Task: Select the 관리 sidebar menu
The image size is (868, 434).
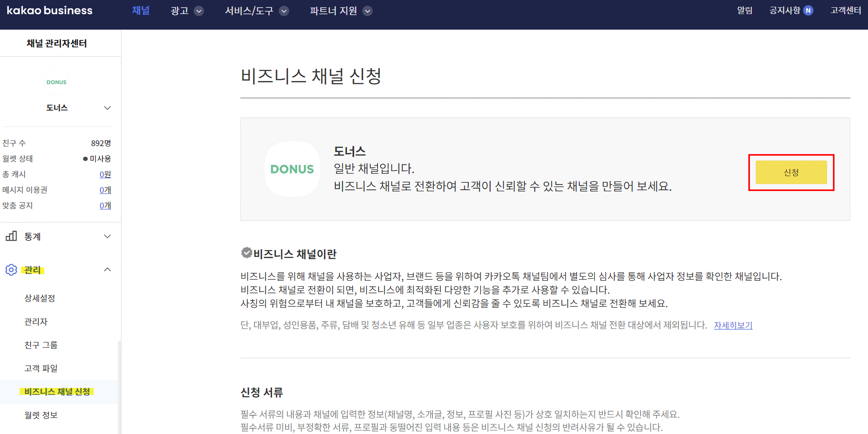Action: [x=32, y=270]
